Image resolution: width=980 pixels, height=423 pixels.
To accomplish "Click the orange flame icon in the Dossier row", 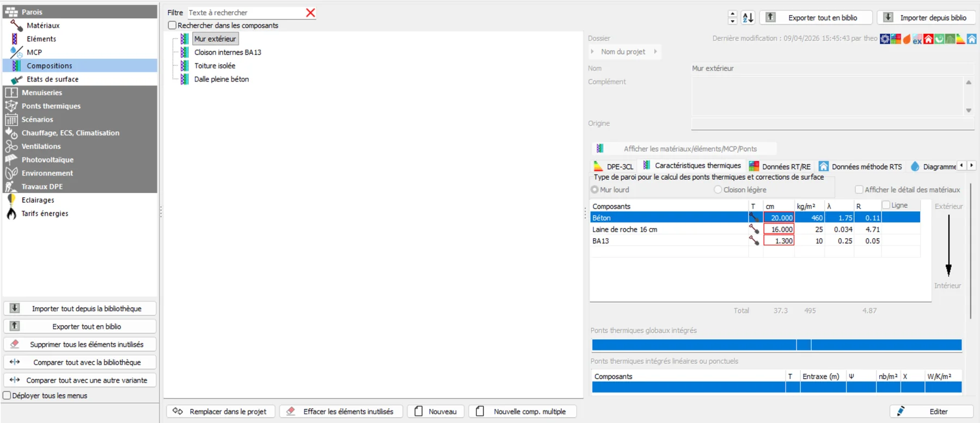I will click(906, 39).
